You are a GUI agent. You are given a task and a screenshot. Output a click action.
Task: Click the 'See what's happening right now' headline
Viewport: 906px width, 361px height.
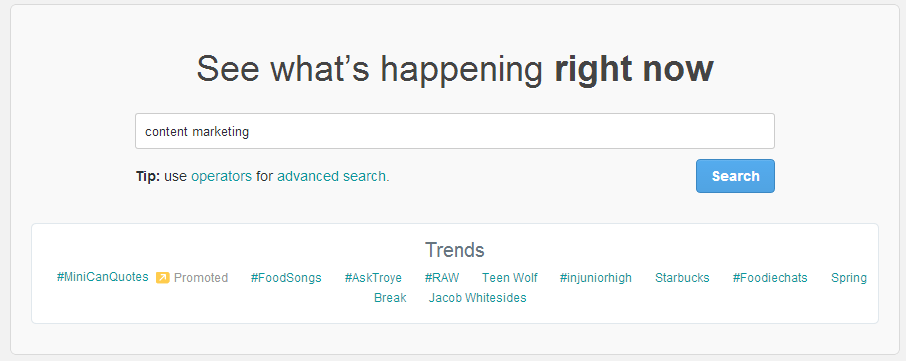coord(455,69)
